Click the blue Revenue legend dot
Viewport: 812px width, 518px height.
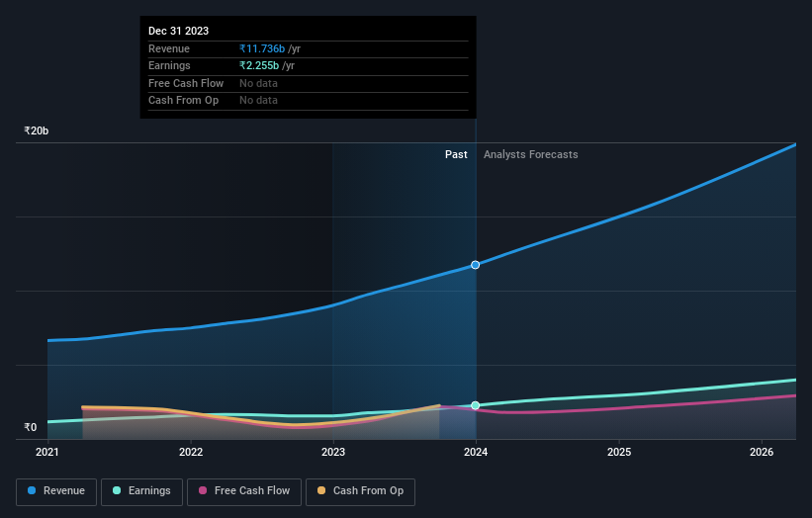[32, 490]
